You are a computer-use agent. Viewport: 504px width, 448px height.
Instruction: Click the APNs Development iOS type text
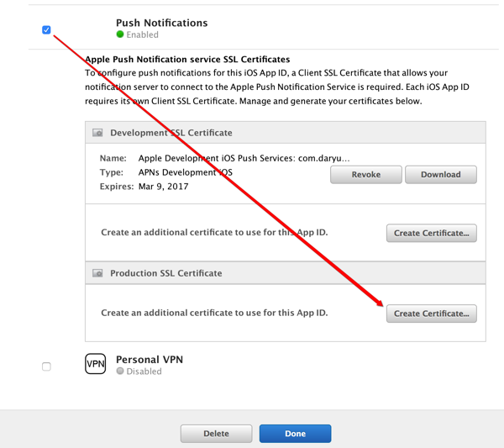tap(185, 172)
